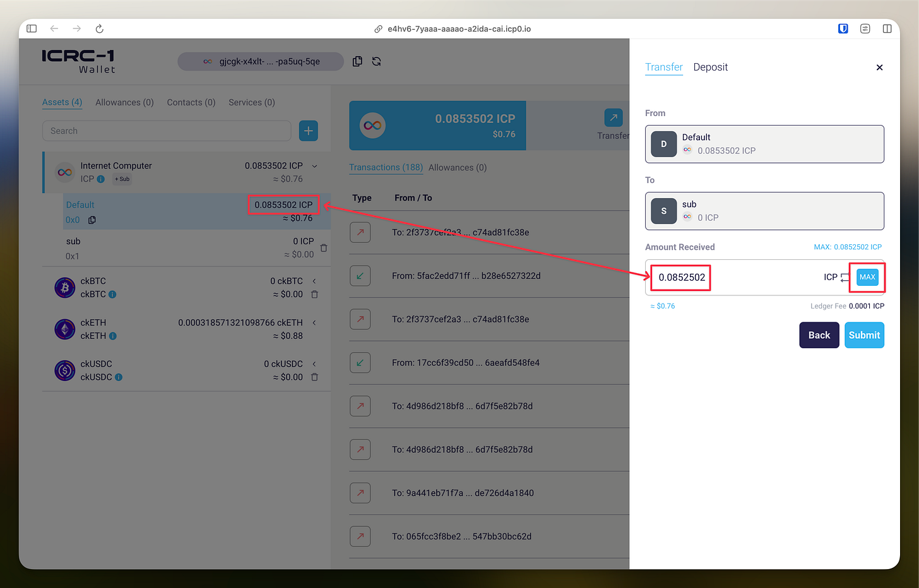Select the Transactions (188) tab
The width and height of the screenshot is (919, 588).
tap(386, 167)
